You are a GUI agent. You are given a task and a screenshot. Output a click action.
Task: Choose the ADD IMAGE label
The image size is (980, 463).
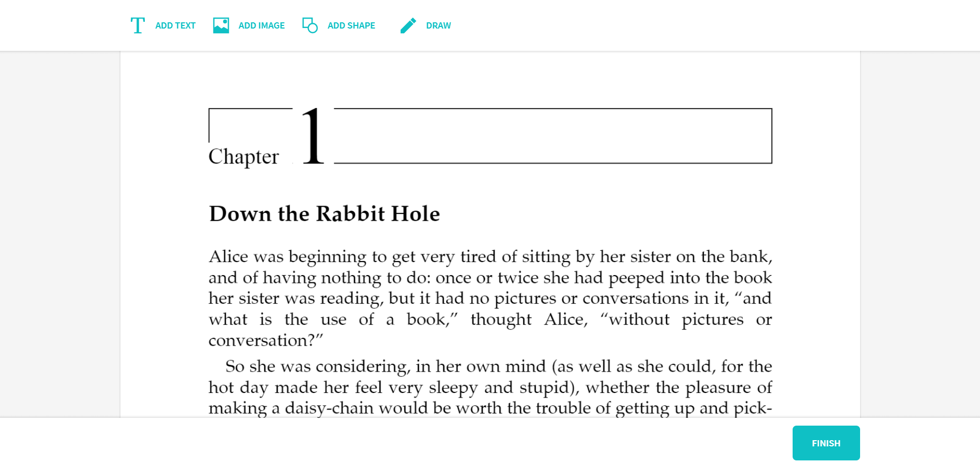[x=262, y=25]
